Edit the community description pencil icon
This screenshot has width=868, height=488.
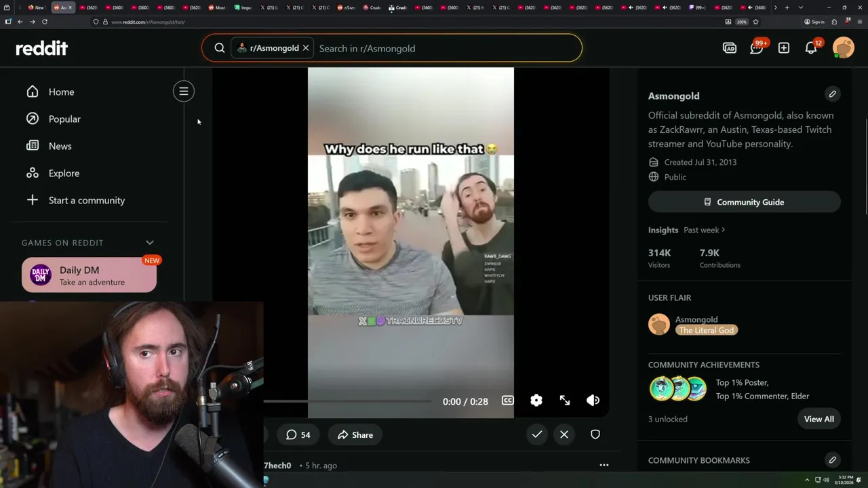pos(833,94)
